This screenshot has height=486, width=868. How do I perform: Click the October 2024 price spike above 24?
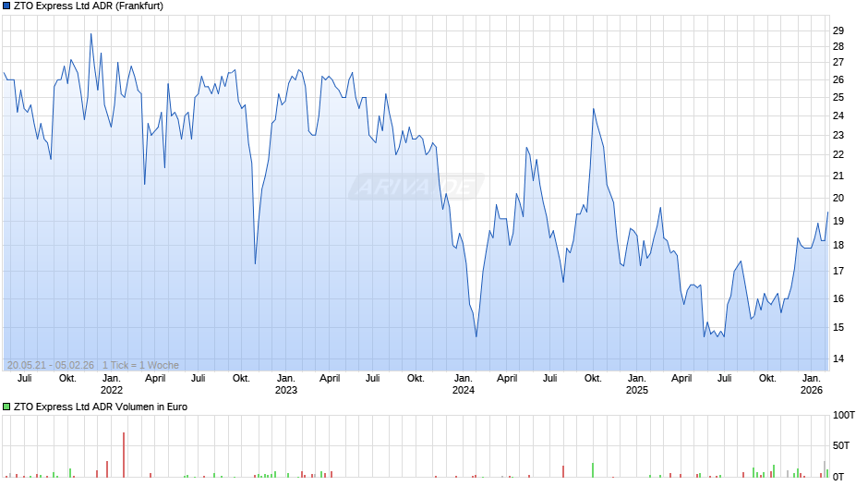tap(594, 109)
